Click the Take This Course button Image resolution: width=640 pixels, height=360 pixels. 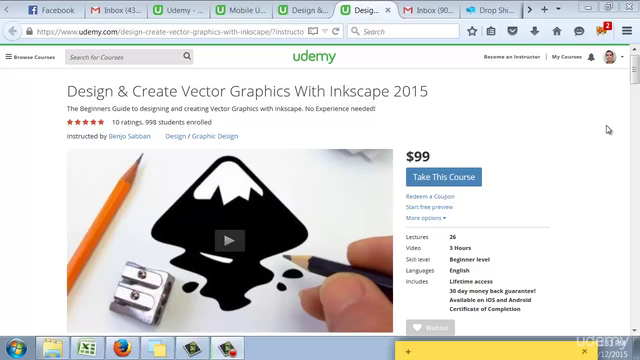(444, 177)
